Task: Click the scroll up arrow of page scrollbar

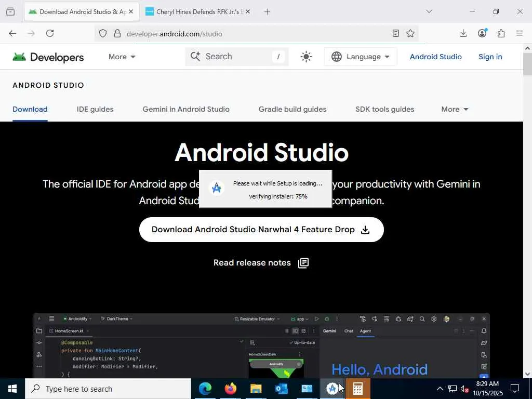Action: click(x=528, y=48)
